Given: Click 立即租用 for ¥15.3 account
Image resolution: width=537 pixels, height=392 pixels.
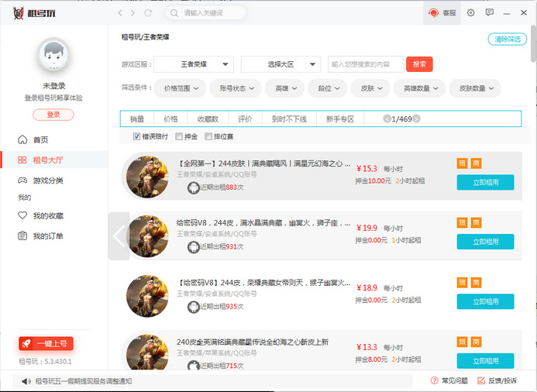Looking at the screenshot, I should (x=485, y=183).
